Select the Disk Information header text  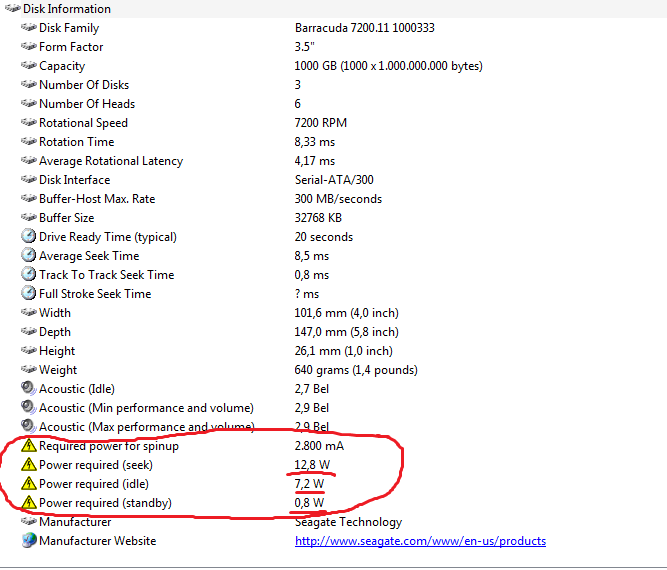[x=67, y=9]
